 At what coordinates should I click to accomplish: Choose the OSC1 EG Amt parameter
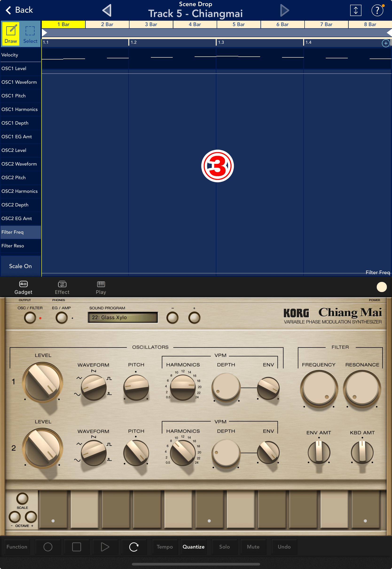[x=21, y=137]
